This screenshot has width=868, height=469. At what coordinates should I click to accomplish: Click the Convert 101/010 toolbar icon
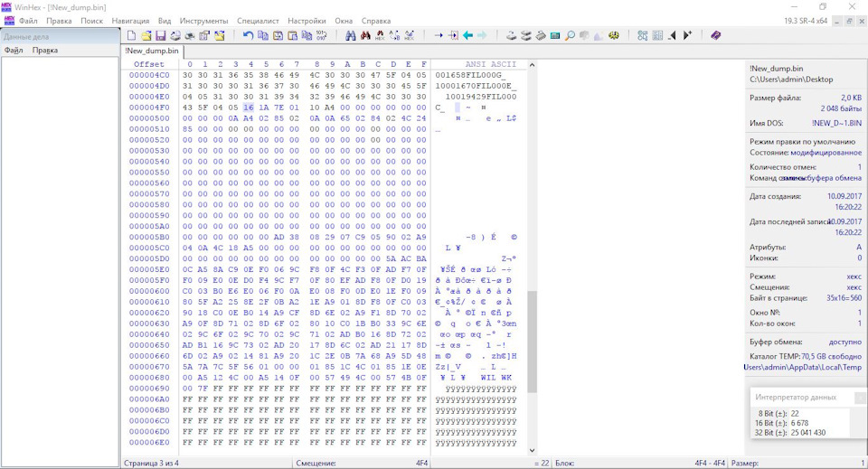tap(322, 35)
